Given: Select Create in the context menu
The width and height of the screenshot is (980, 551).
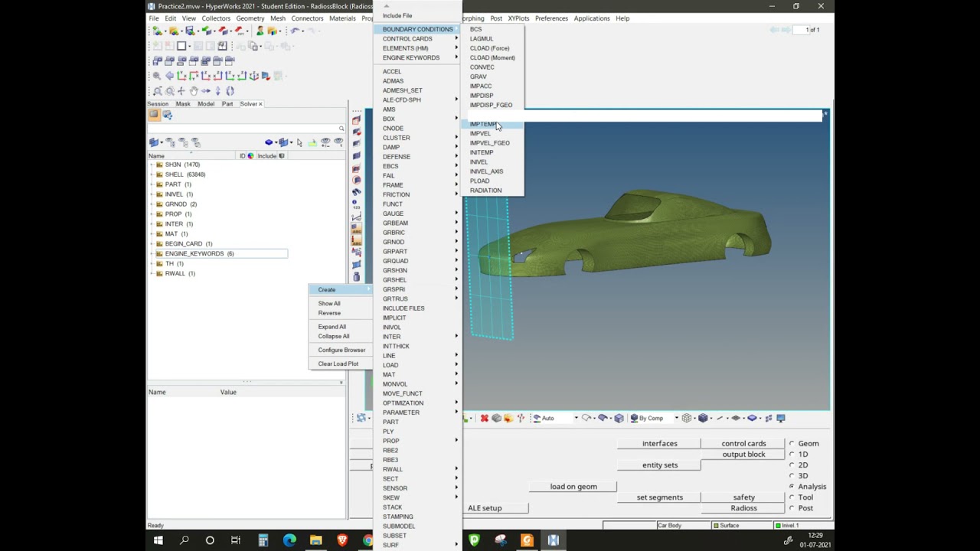Looking at the screenshot, I should [x=341, y=289].
